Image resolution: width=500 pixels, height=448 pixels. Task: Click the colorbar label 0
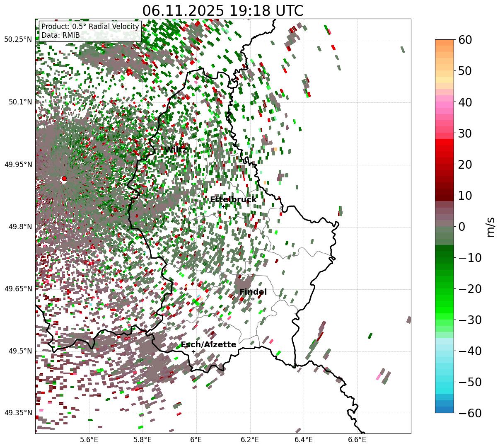point(461,226)
